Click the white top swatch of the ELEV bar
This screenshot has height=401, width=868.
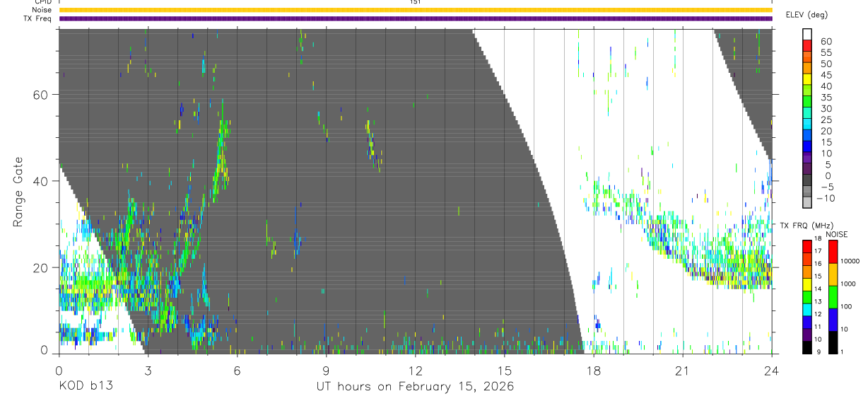click(x=807, y=35)
